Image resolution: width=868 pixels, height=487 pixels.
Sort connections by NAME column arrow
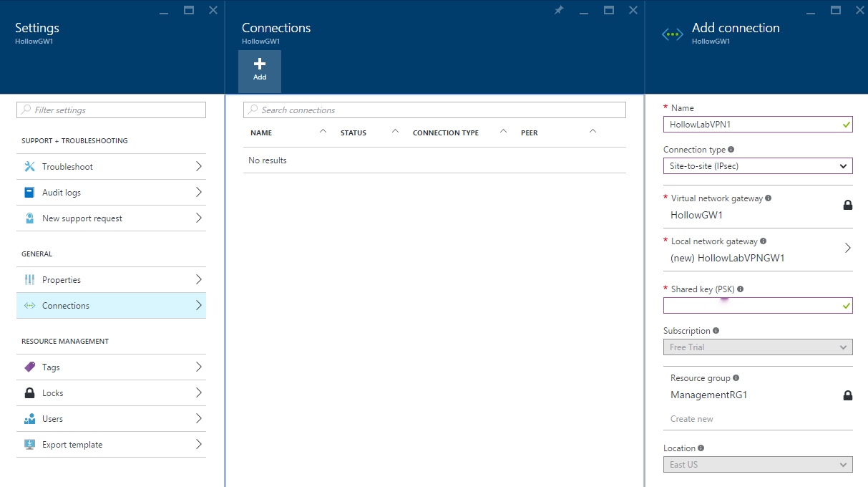coord(323,131)
